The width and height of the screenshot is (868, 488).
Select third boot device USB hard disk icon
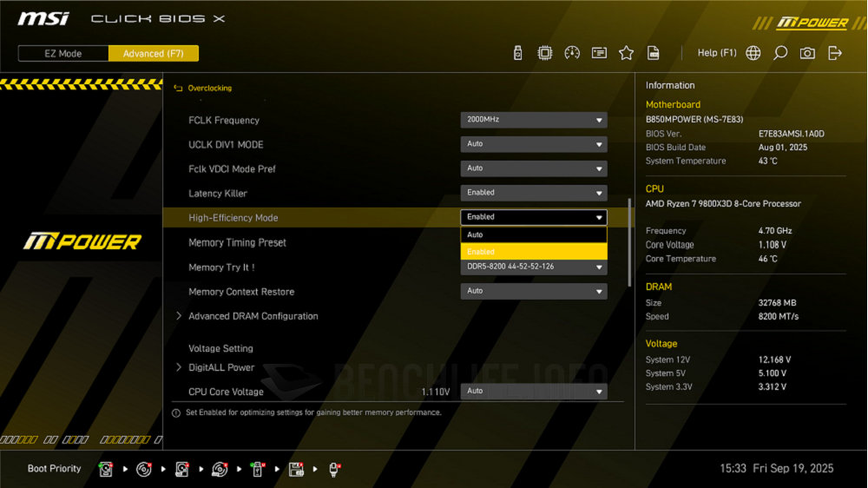181,469
